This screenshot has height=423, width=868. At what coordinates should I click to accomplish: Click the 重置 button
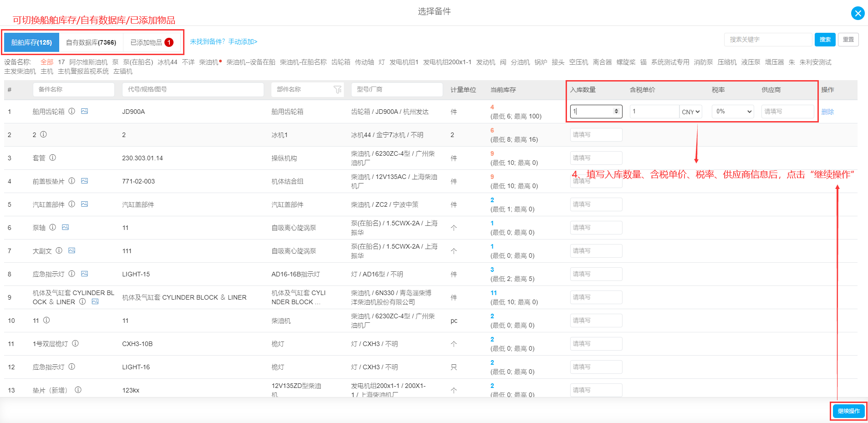click(848, 40)
